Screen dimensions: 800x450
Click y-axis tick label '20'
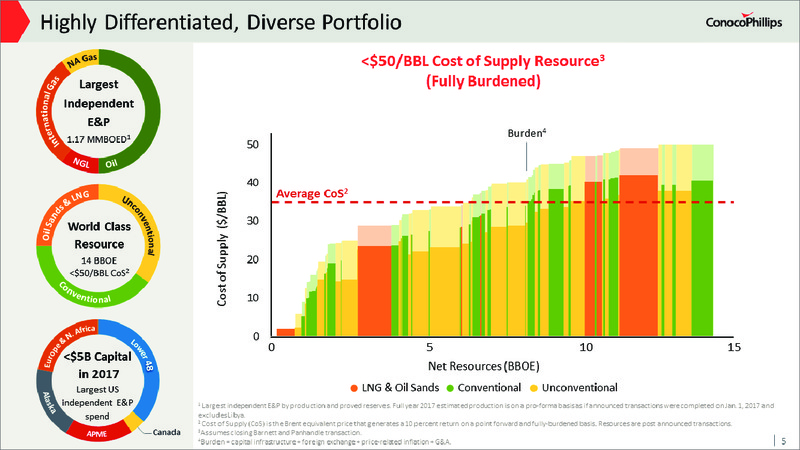(x=253, y=259)
